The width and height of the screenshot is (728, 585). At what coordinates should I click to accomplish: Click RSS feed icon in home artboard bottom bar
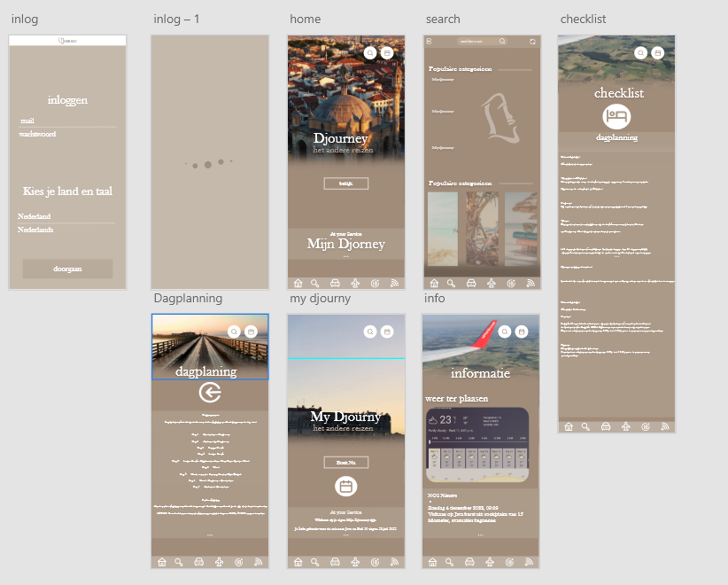pos(394,283)
